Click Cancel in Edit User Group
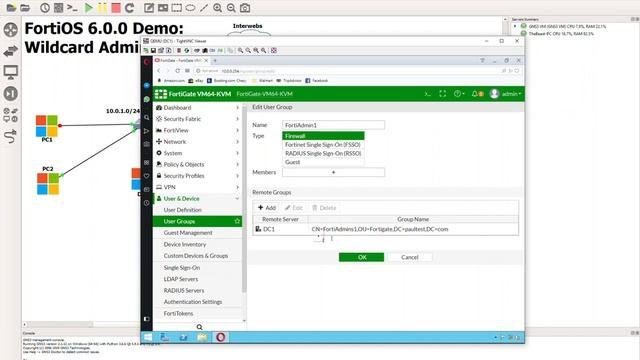 click(410, 257)
